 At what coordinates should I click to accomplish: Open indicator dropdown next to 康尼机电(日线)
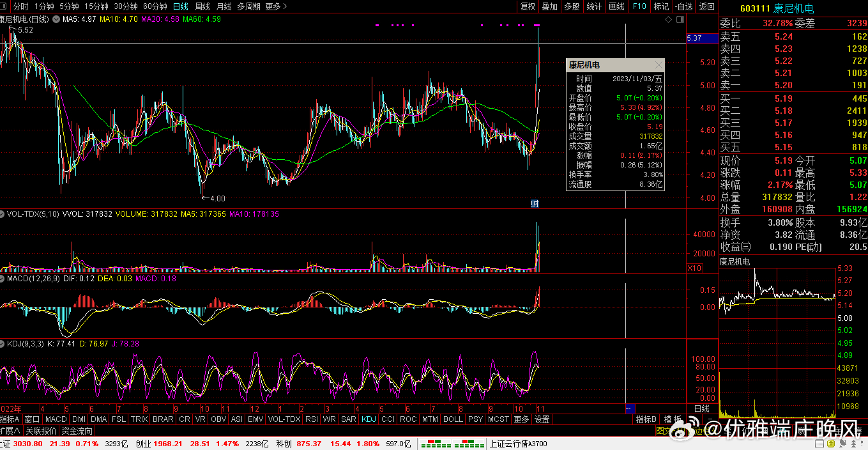[x=55, y=20]
